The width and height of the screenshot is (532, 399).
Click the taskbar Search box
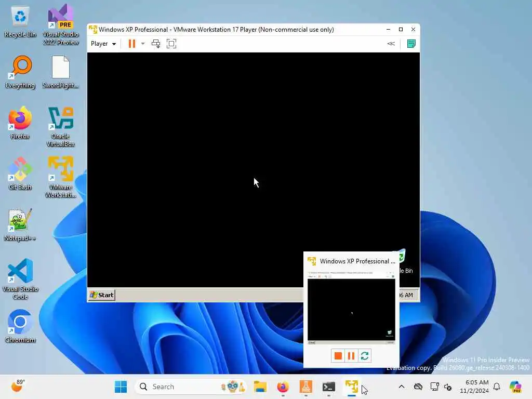pos(191,387)
